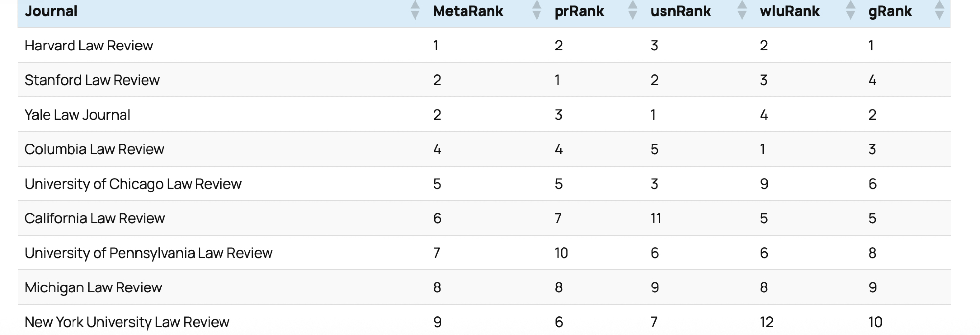Viewport: 980px width, 335px height.
Task: Click the sort arrows beside gRank header
Action: point(939,10)
